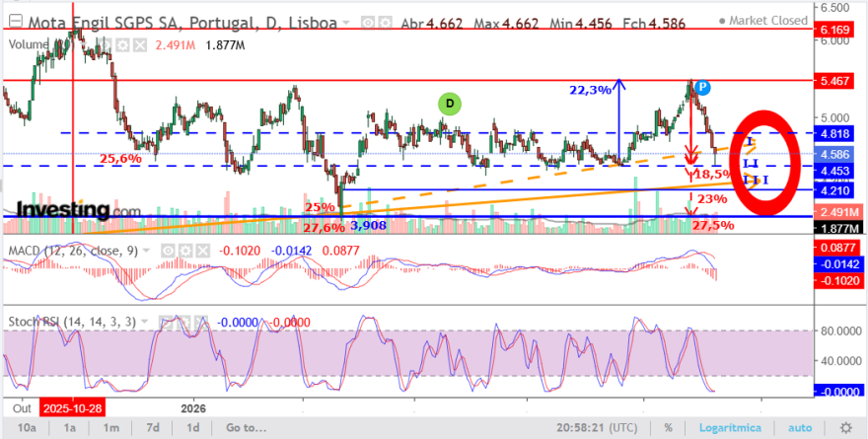Click the 4.586 current price label on axis
This screenshot has width=868, height=439.
click(837, 153)
